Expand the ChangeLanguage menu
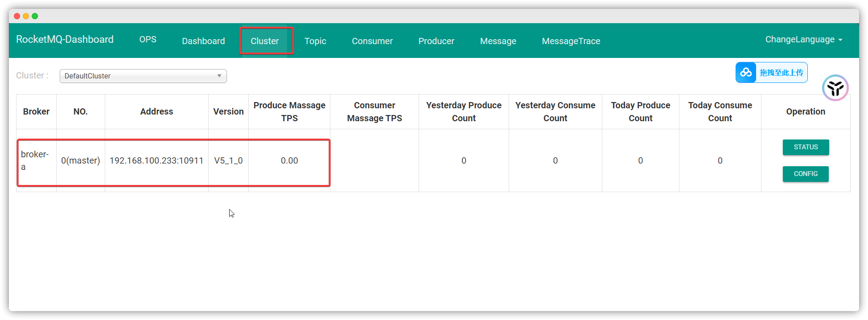Screen dimensions: 868x320 [803, 40]
